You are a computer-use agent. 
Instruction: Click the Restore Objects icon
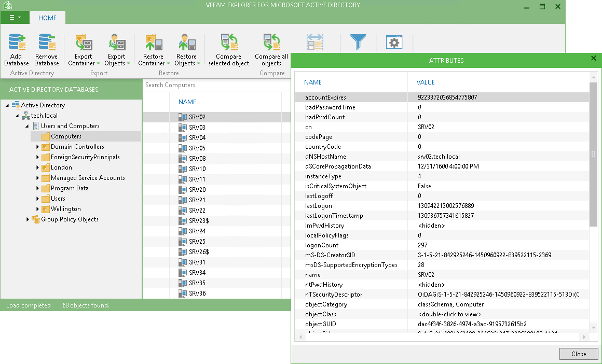(187, 42)
